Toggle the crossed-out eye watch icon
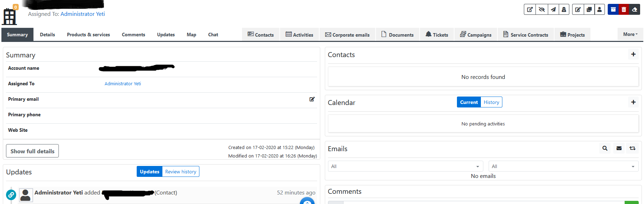644x204 pixels. 541,10
